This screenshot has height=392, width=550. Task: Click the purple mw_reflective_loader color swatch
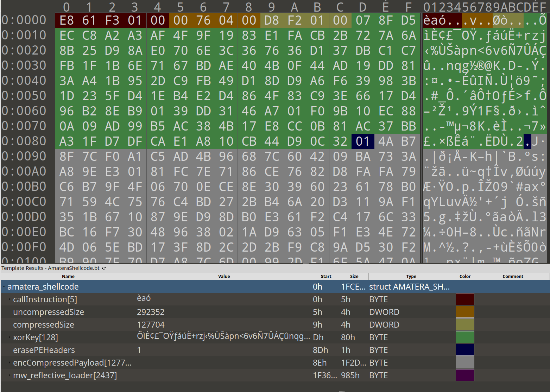coord(465,375)
